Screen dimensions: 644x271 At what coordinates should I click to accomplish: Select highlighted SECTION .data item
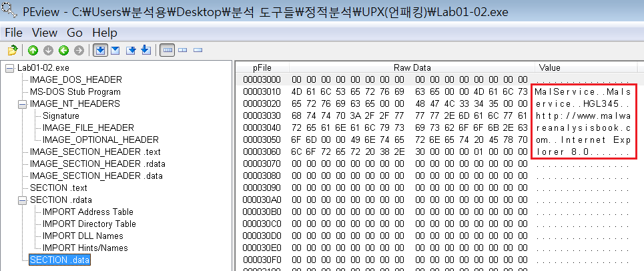59,260
